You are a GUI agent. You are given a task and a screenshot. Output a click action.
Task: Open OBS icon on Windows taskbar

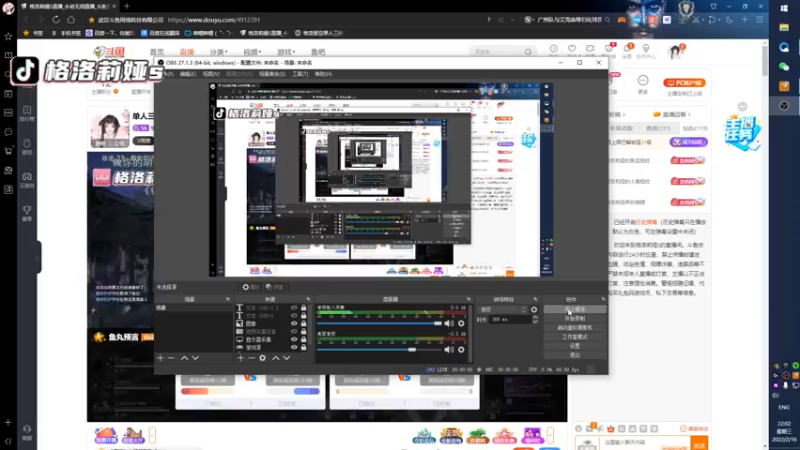click(784, 106)
